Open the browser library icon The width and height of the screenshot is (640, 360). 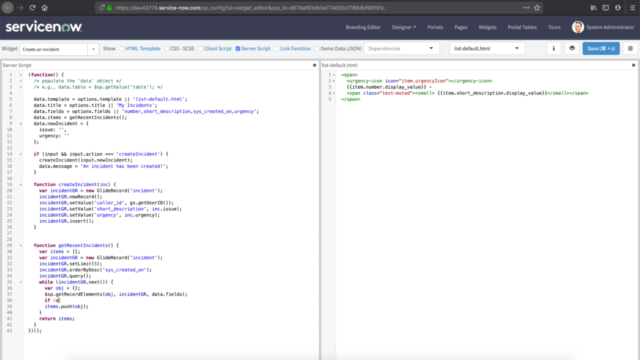[593, 8]
